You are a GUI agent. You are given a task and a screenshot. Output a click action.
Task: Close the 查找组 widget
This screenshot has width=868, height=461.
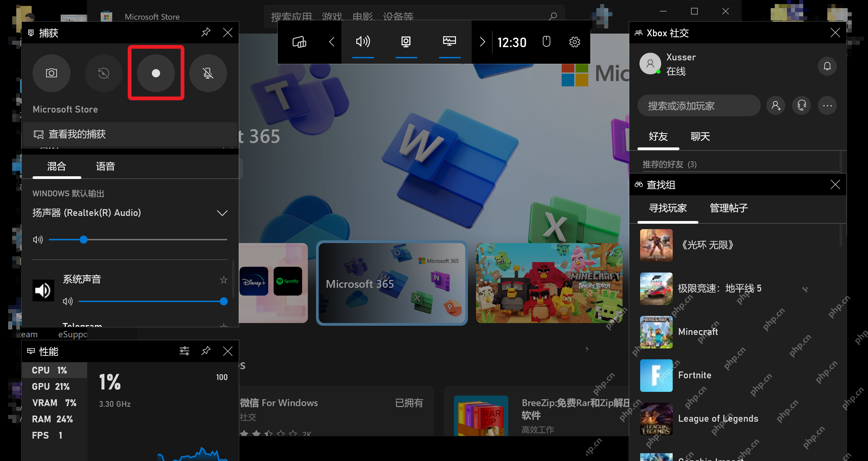coord(835,184)
